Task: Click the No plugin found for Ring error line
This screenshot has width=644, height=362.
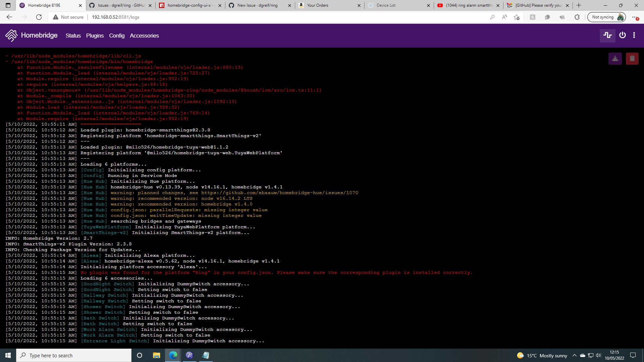Action: 276,273
